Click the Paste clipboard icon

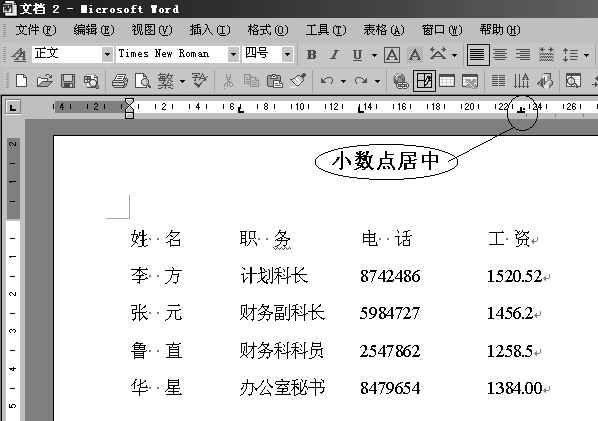(x=274, y=81)
